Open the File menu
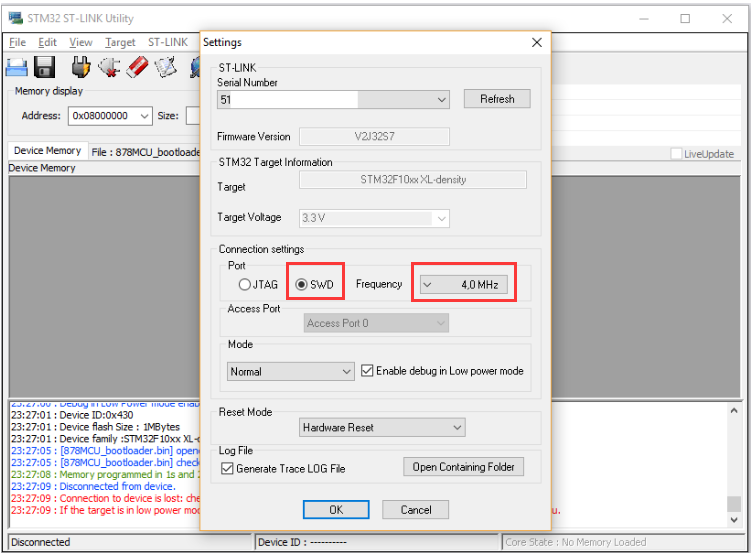The image size is (754, 553). [18, 42]
